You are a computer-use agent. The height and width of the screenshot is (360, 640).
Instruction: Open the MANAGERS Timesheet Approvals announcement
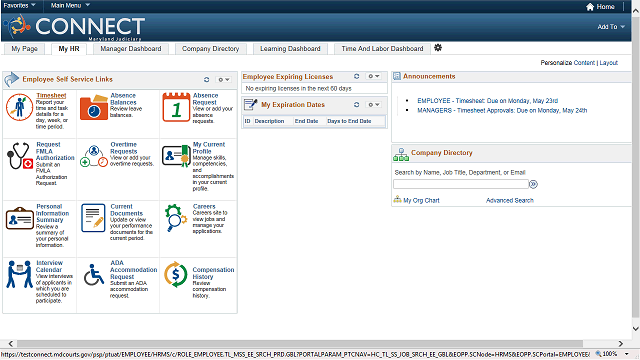coord(502,110)
